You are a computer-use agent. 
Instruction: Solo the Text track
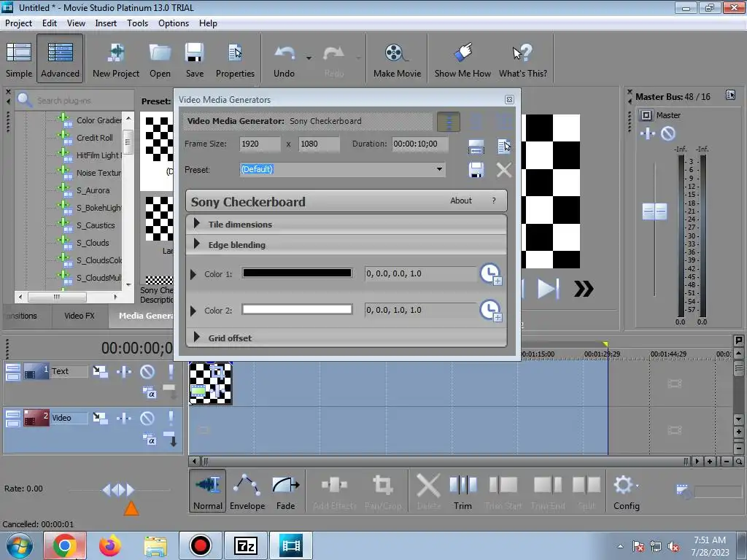click(x=171, y=371)
